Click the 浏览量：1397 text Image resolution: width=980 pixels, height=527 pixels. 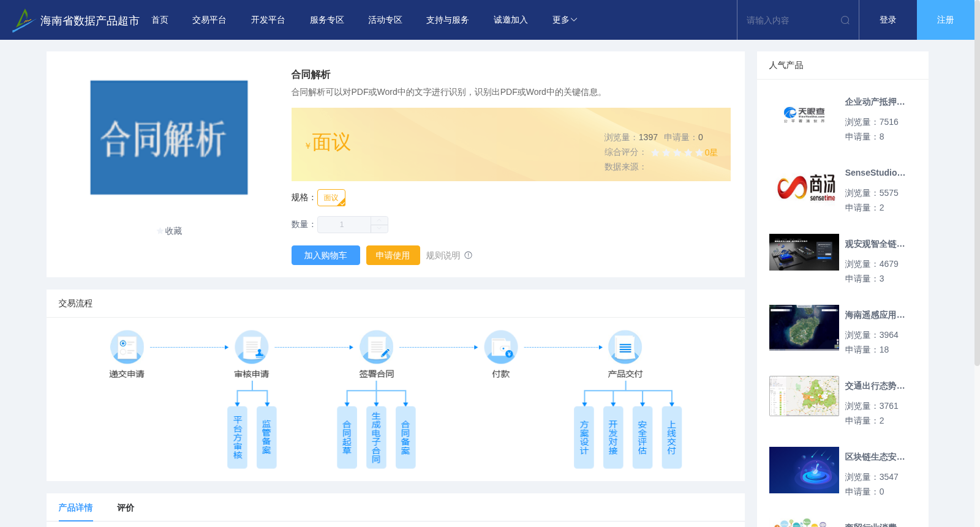tap(631, 137)
